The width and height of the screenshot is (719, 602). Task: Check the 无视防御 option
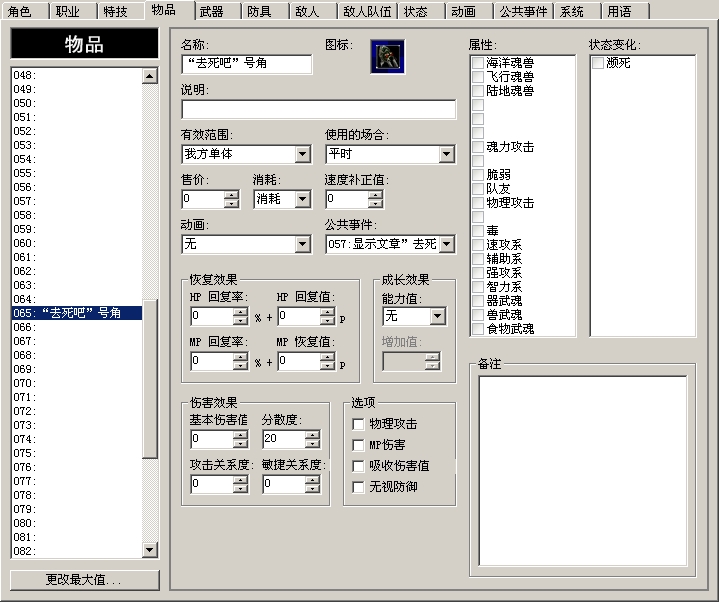click(358, 487)
